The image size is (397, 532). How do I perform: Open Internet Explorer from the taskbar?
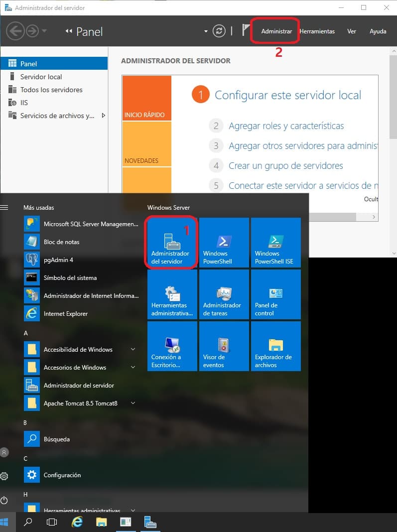(x=77, y=522)
